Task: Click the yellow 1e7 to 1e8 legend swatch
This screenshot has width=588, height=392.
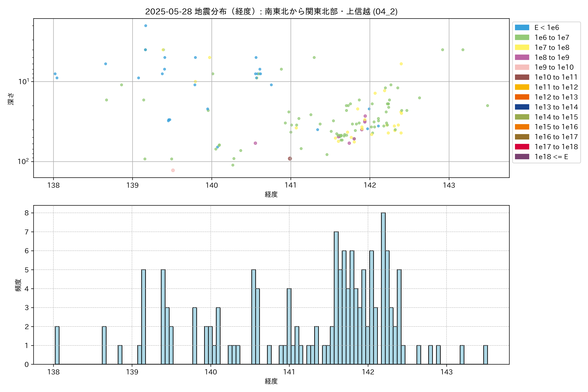Action: pyautogui.click(x=522, y=48)
